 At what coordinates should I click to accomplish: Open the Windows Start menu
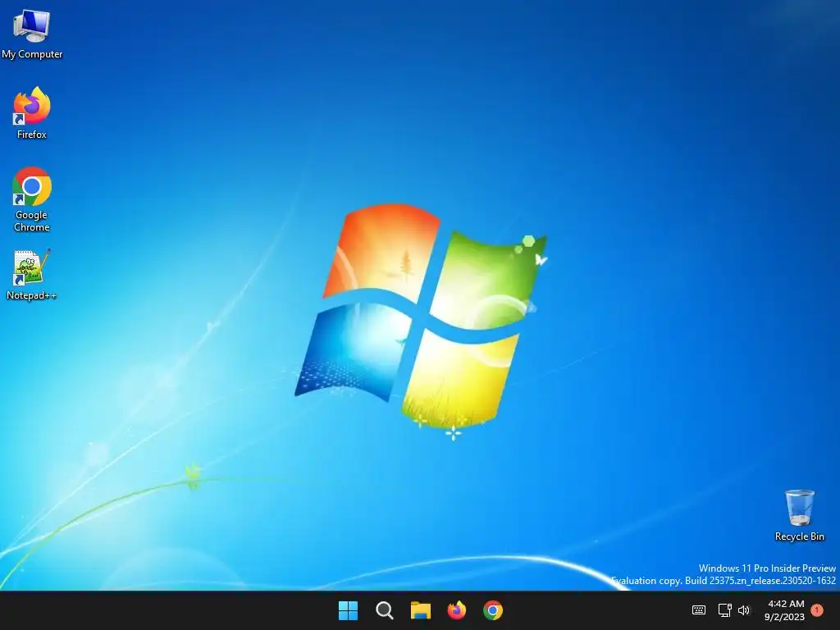pyautogui.click(x=348, y=610)
